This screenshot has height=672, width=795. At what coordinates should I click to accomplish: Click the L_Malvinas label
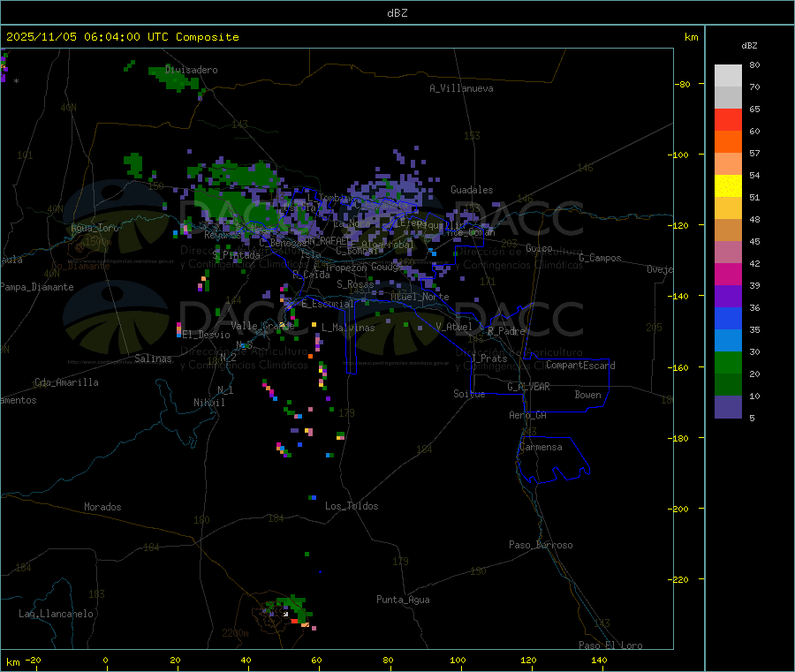(x=348, y=328)
